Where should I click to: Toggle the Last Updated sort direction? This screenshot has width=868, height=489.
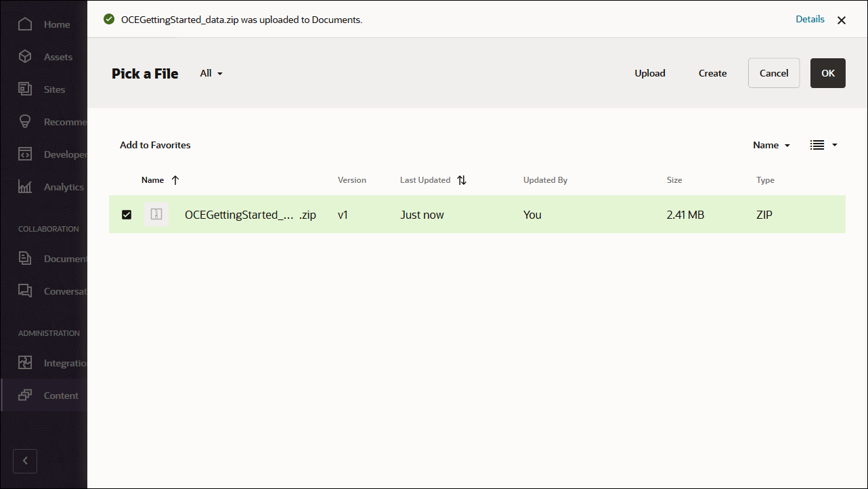click(x=462, y=179)
